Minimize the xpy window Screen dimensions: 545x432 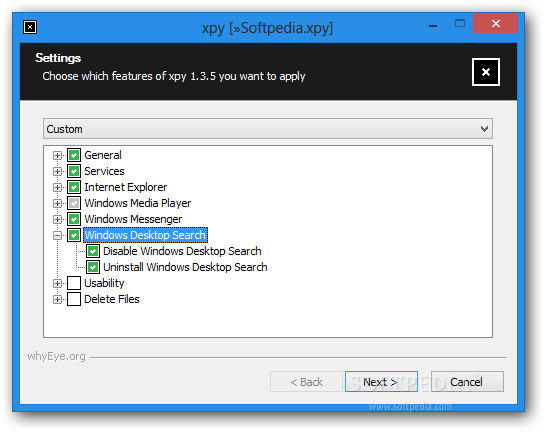pos(433,25)
